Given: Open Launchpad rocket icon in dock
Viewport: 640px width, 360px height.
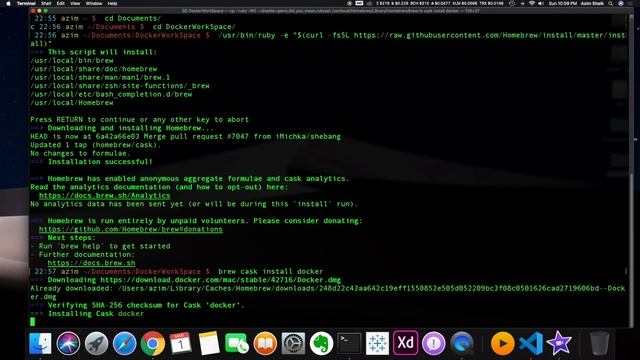Looking at the screenshot, I should pos(96,343).
